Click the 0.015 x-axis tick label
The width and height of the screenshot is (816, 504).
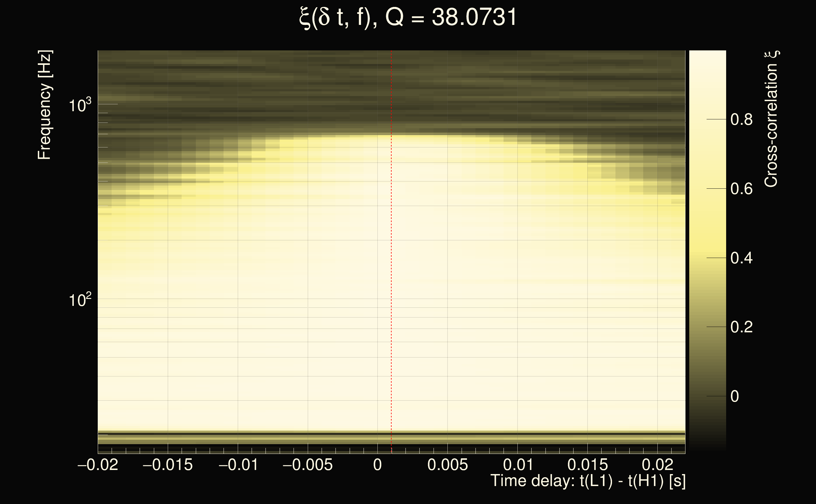tap(587, 465)
